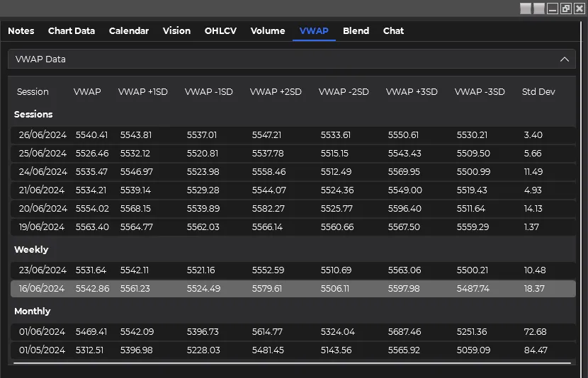Click the second blank title bar button
This screenshot has height=378, width=588.
[x=539, y=8]
